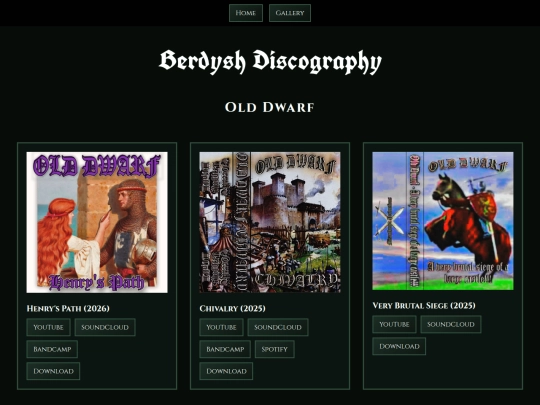Listen to Chivalry on SoundCloud
Image resolution: width=540 pixels, height=405 pixels.
pos(278,327)
